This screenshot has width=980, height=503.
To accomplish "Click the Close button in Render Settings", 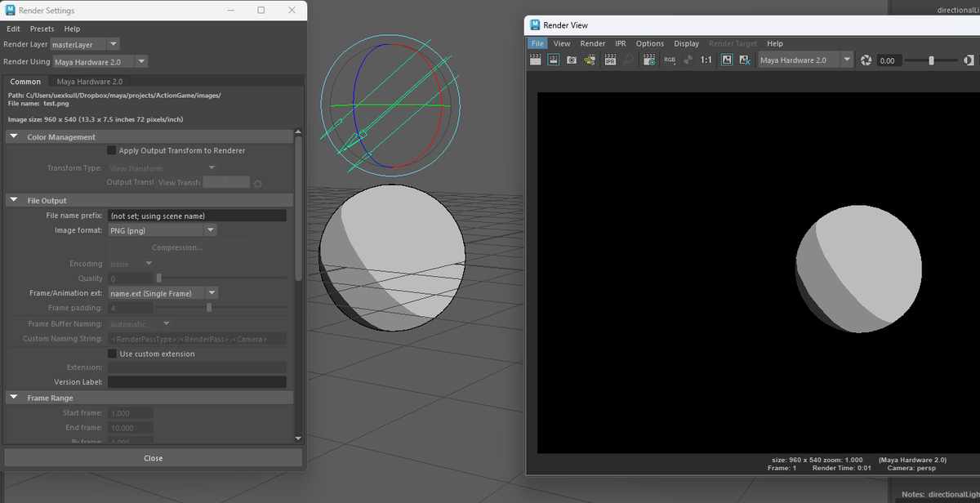I will click(x=153, y=458).
